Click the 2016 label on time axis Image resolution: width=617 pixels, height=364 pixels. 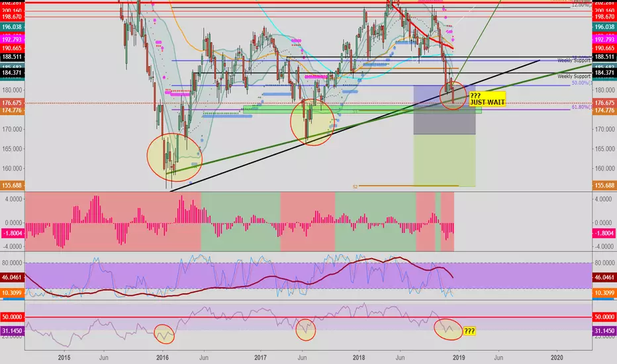point(162,357)
